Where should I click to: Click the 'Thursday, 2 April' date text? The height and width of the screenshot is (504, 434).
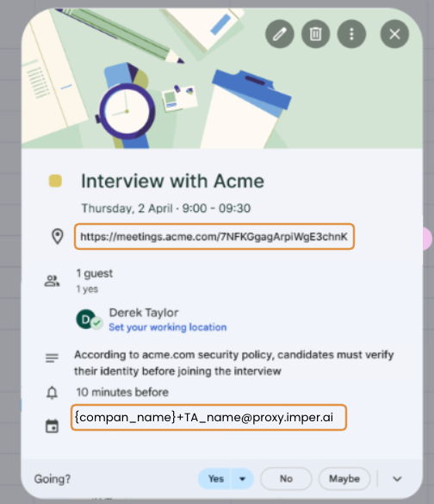coord(127,208)
